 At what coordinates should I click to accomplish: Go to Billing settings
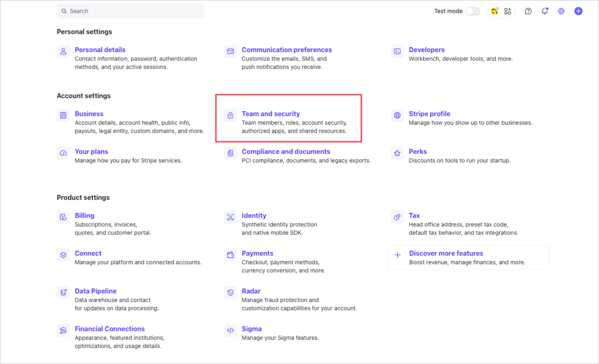tap(84, 216)
